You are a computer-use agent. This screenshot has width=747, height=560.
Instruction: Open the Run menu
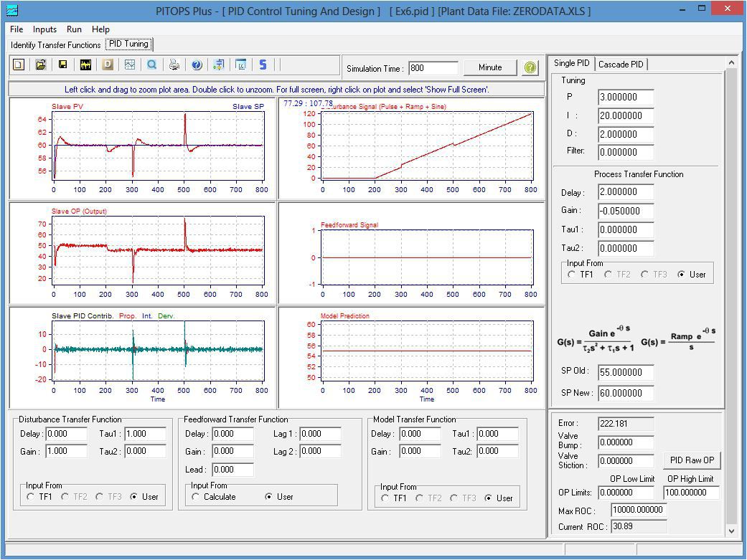click(x=74, y=29)
